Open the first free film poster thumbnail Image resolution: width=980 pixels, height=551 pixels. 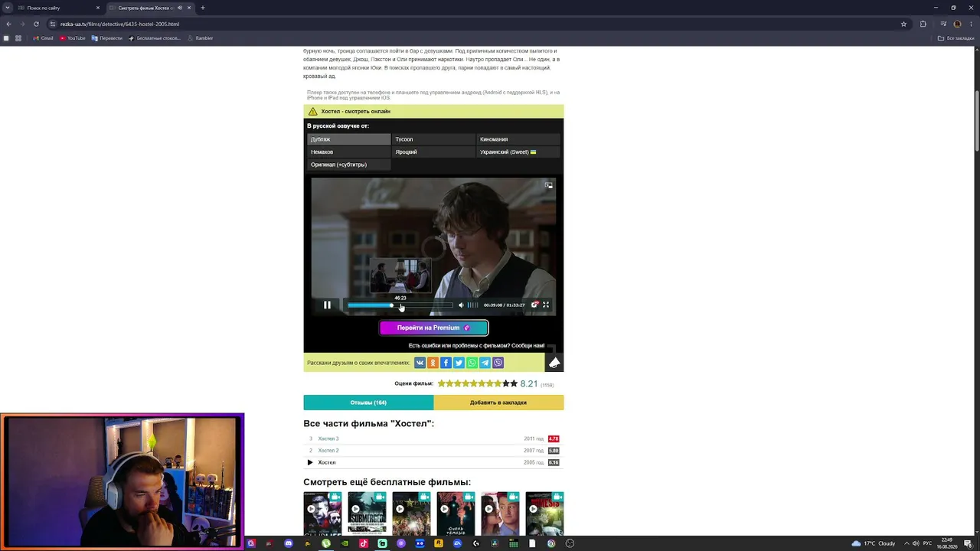tap(322, 514)
